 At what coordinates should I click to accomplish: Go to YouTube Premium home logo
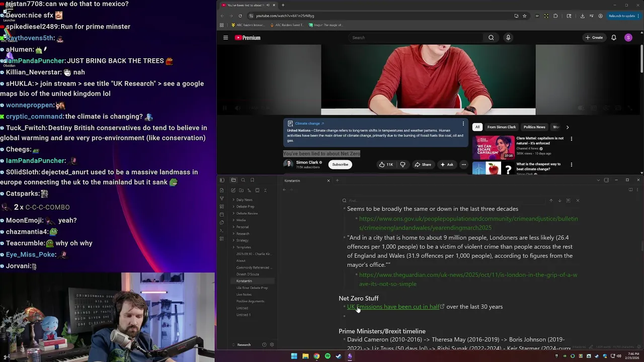(x=248, y=38)
